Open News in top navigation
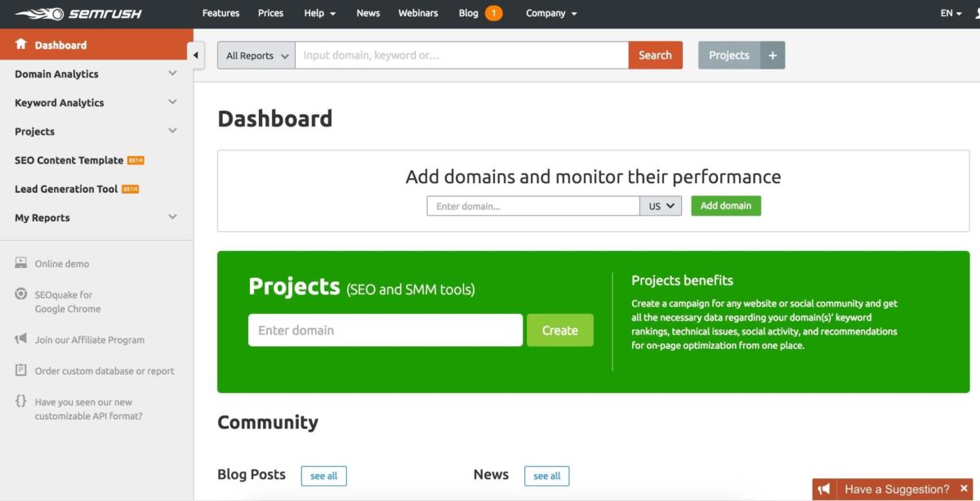This screenshot has height=501, width=980. click(x=368, y=13)
